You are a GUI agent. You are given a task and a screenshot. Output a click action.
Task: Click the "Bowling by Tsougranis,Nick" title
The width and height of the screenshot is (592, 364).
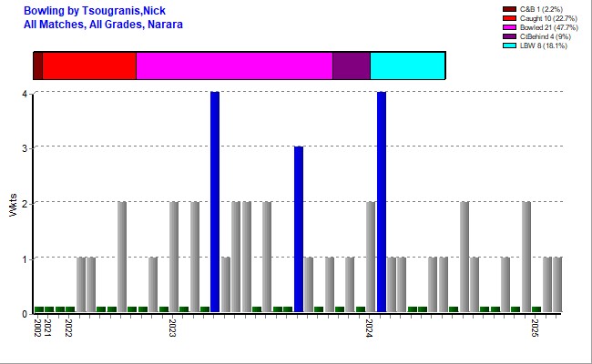[x=94, y=10]
